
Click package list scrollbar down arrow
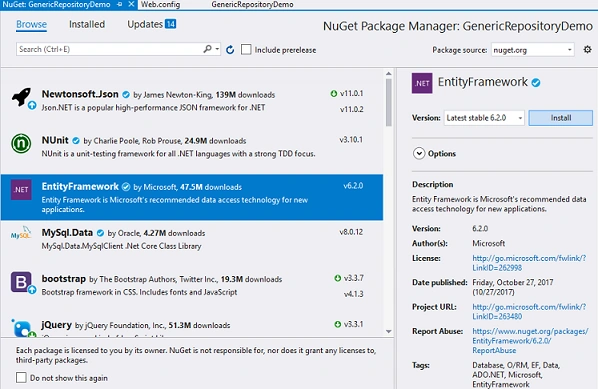pyautogui.click(x=389, y=331)
